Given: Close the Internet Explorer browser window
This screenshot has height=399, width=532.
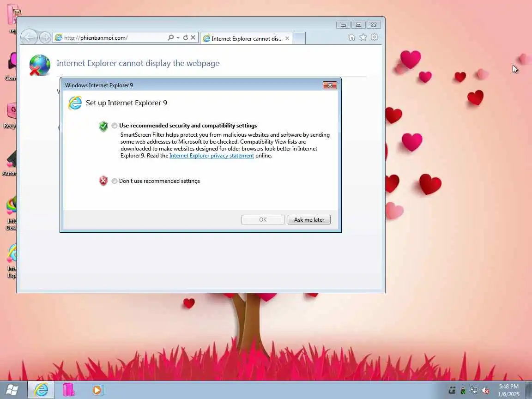Looking at the screenshot, I should pos(374,25).
